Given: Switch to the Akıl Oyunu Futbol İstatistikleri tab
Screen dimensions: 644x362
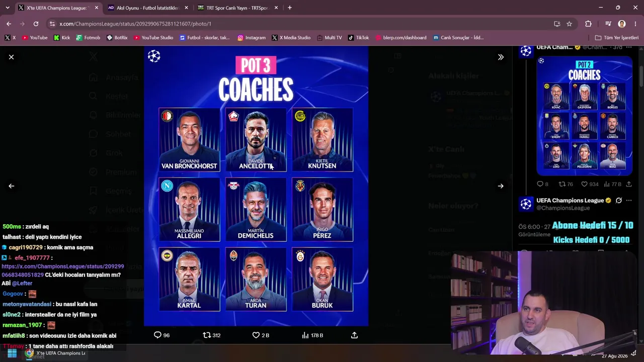Looking at the screenshot, I should (144, 8).
